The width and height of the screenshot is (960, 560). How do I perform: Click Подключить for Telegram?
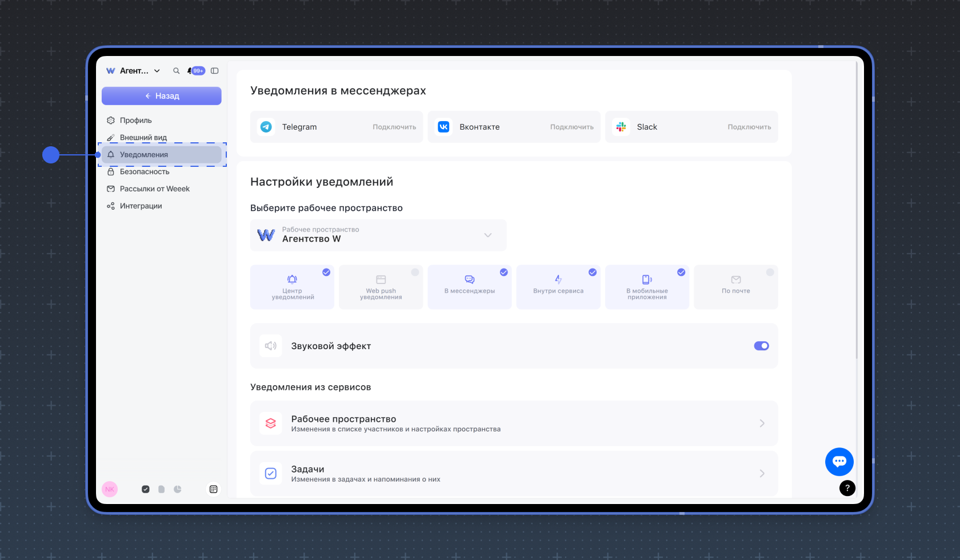[394, 127]
